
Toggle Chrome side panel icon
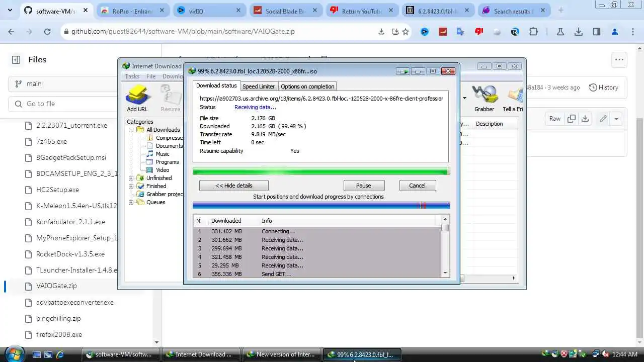596,31
